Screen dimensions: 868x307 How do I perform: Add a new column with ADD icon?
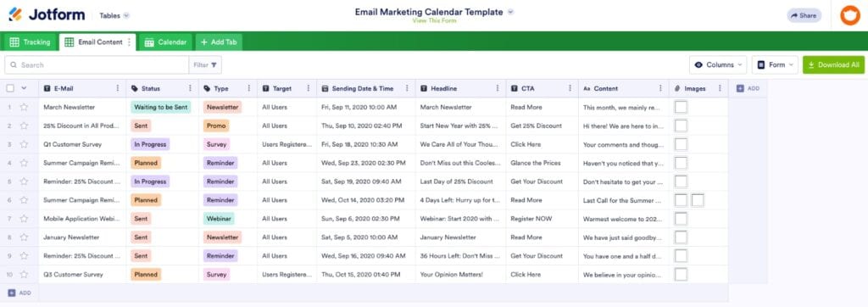[x=748, y=88]
